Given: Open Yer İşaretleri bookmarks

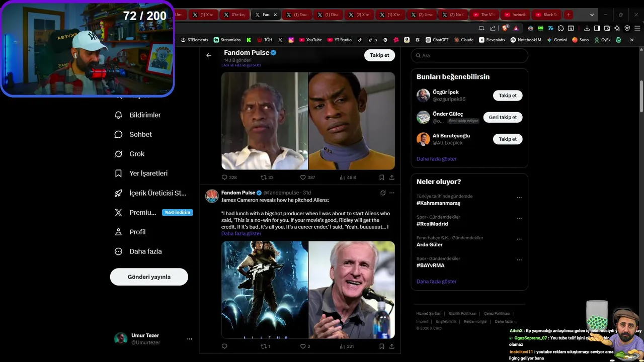Looking at the screenshot, I should pos(141,173).
